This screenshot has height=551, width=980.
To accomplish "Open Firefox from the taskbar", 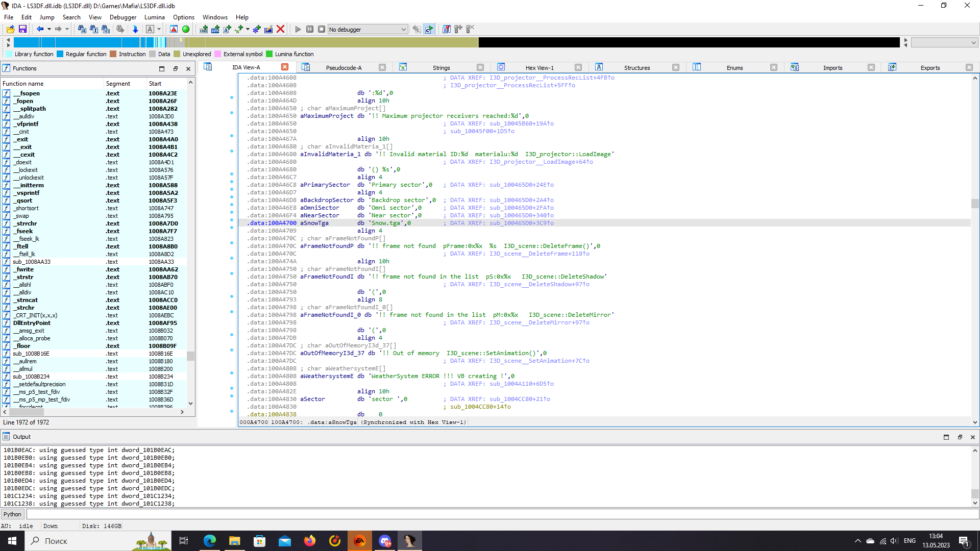I will click(x=310, y=541).
